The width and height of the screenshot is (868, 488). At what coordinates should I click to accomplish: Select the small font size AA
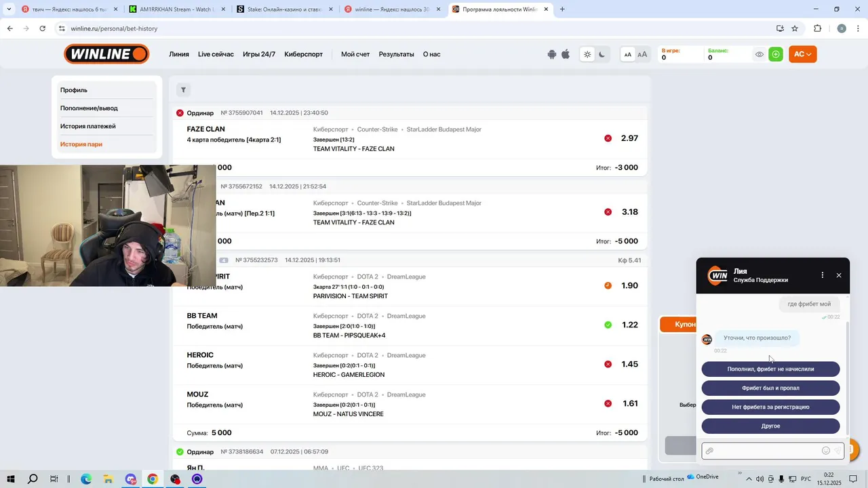click(x=628, y=55)
